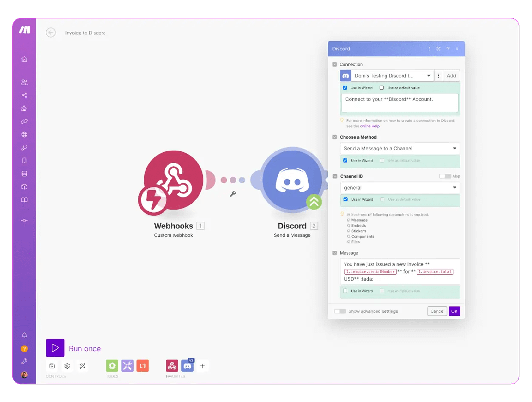Select the Discord favorite icon
Viewport: 532px width, 402px height.
[188, 366]
